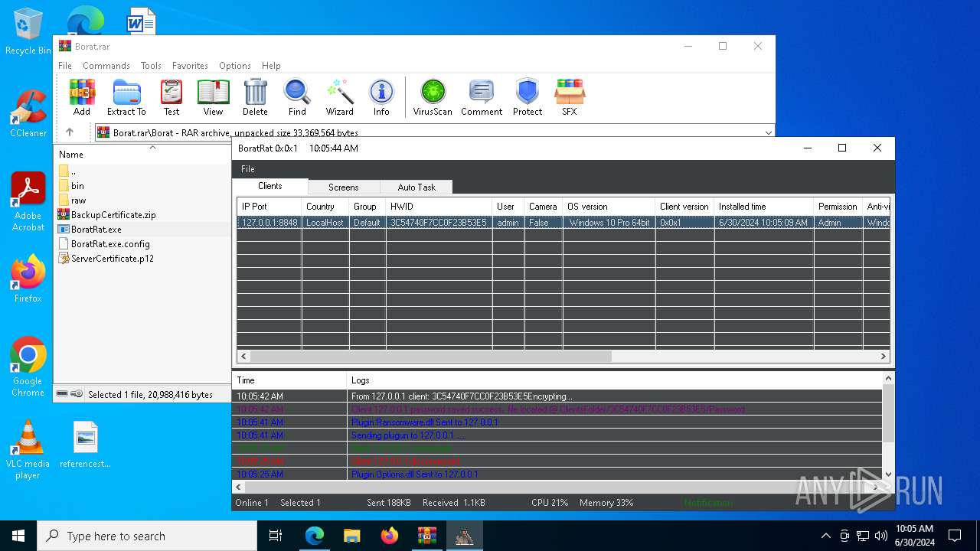Sort by Country column header
Image resolution: width=980 pixels, height=551 pixels.
(325, 207)
